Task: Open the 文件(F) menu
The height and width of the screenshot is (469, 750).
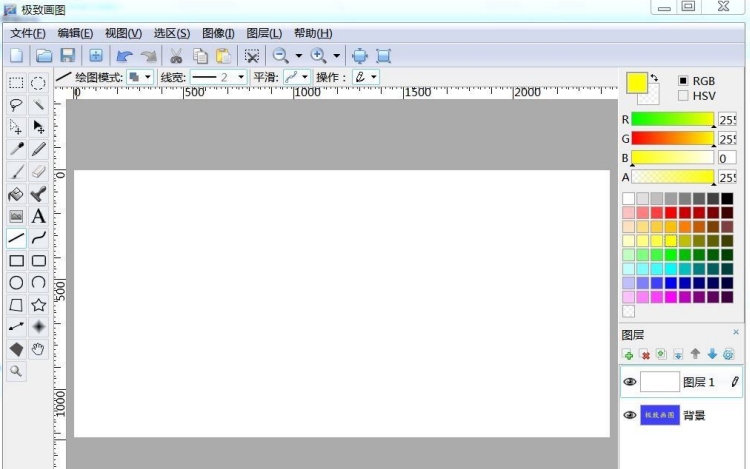Action: coord(27,34)
